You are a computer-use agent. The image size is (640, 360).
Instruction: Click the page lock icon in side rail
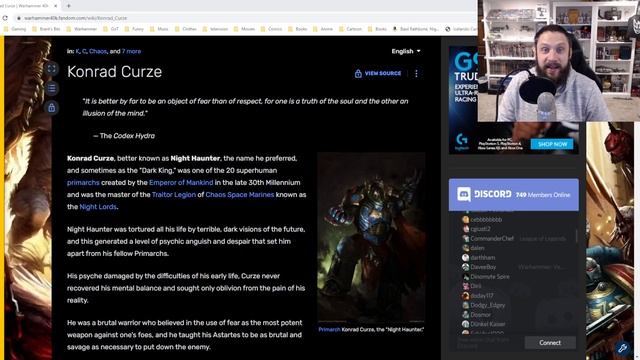coord(51,108)
